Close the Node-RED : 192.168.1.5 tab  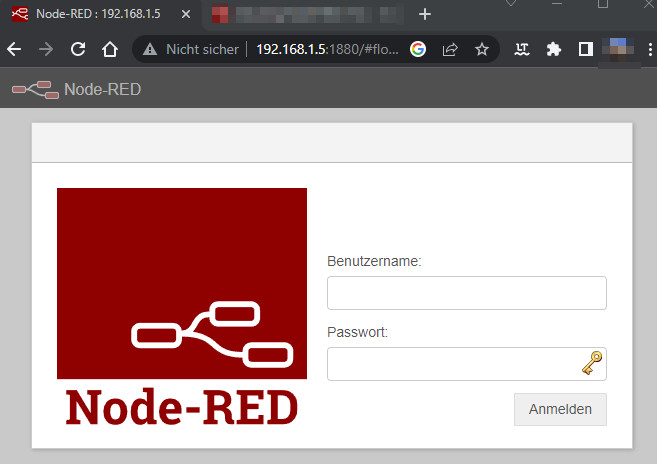coord(186,14)
